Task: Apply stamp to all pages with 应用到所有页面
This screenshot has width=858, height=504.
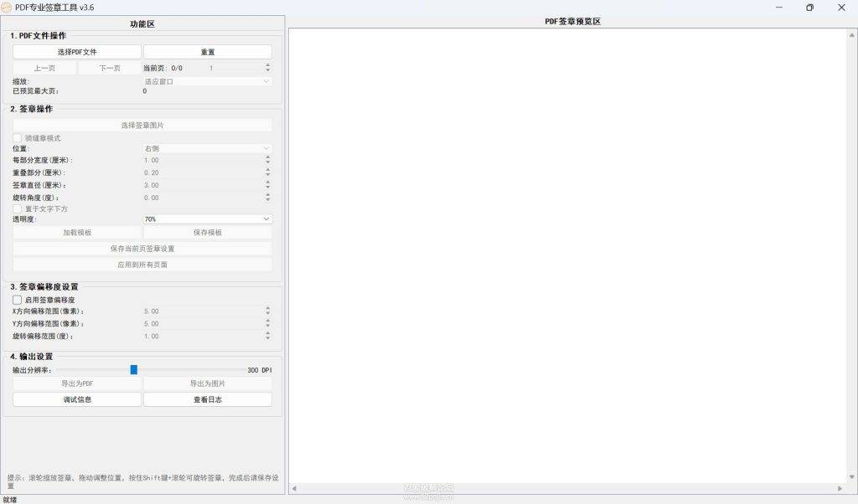Action: point(142,265)
